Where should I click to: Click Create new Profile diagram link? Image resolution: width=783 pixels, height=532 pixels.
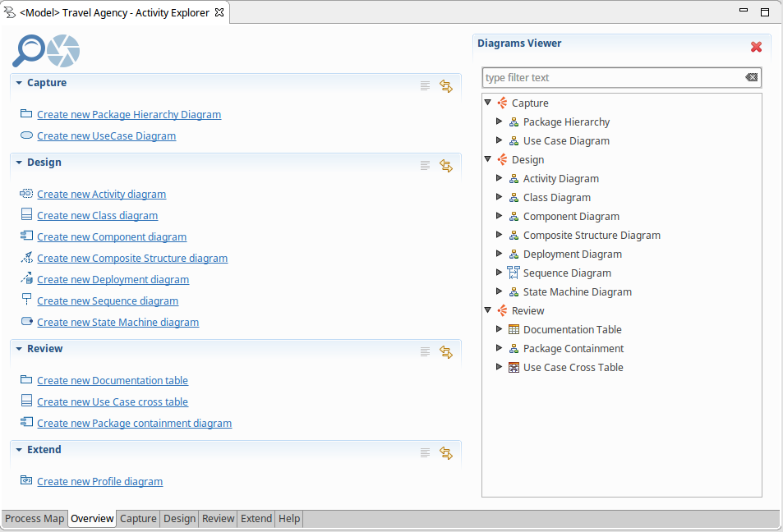99,481
